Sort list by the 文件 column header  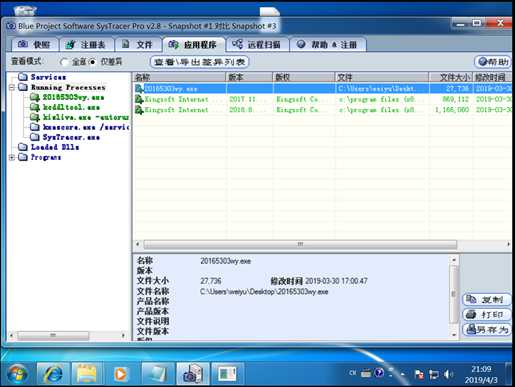pos(382,77)
